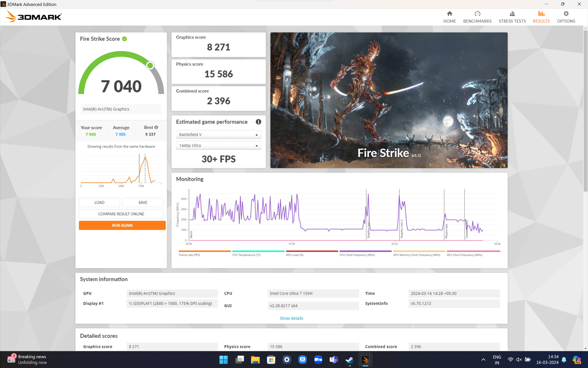Viewport: 588px width, 368px height.
Task: Expand the 1440p Ultra resolution dropdown
Action: 218,145
